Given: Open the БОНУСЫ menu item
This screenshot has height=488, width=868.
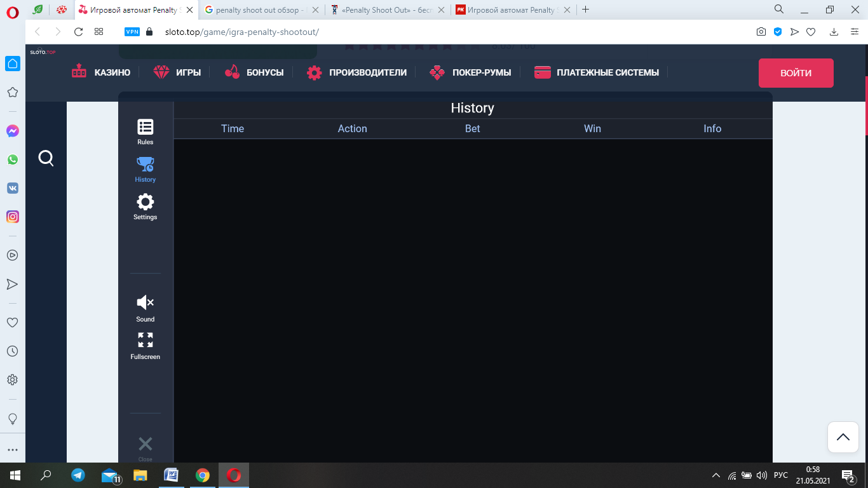Looking at the screenshot, I should coord(254,72).
